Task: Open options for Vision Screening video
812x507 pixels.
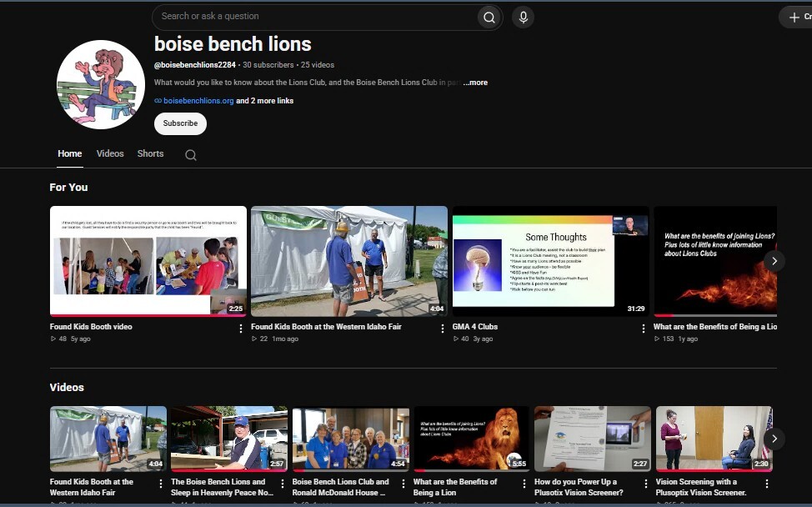Action: [x=767, y=484]
